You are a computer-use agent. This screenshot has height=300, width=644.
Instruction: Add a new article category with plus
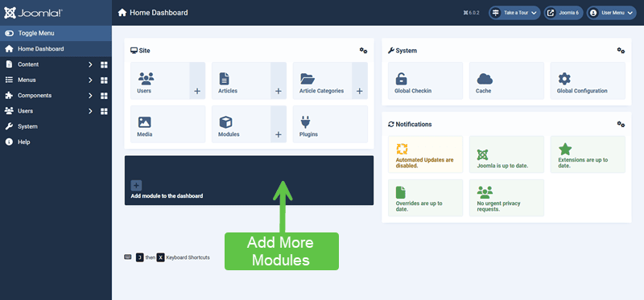(x=360, y=81)
